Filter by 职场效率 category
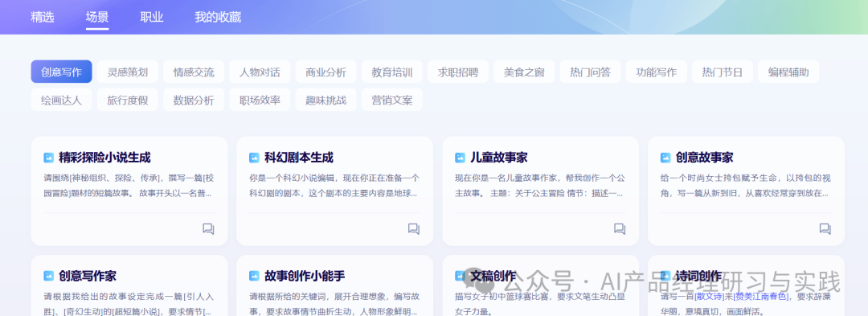Image resolution: width=868 pixels, height=316 pixels. pyautogui.click(x=260, y=101)
